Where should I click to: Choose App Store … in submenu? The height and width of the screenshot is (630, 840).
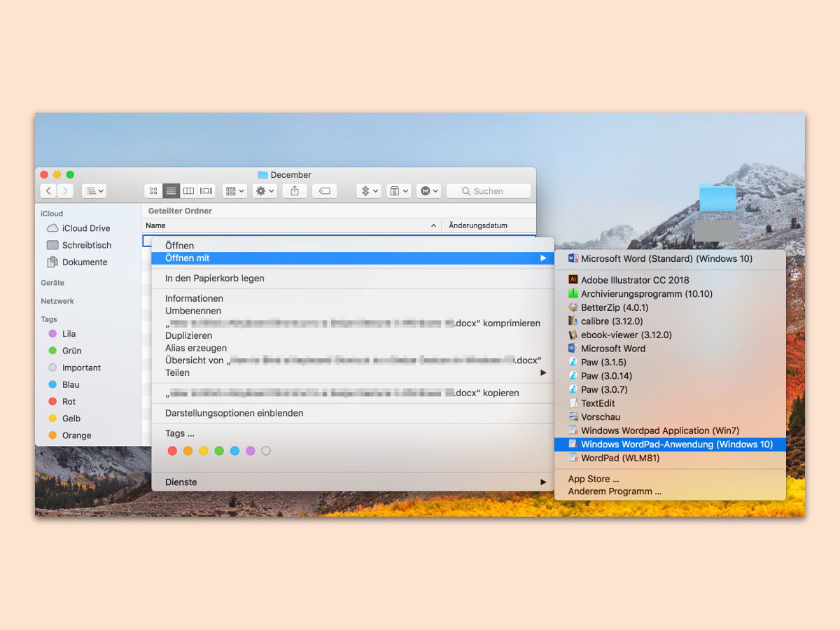[x=670, y=479]
